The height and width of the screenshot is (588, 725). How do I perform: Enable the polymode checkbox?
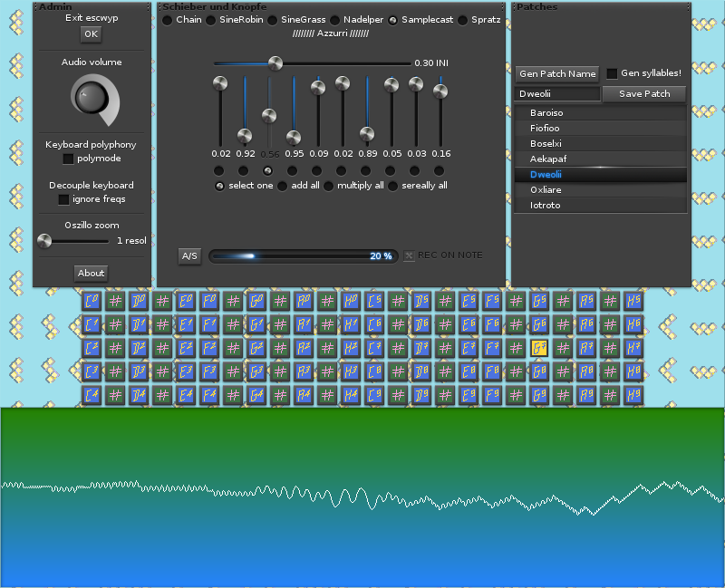pos(68,159)
